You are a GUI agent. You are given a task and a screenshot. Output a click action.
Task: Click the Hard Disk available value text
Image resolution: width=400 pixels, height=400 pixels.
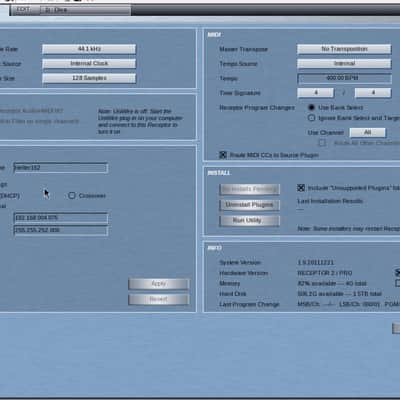339,294
